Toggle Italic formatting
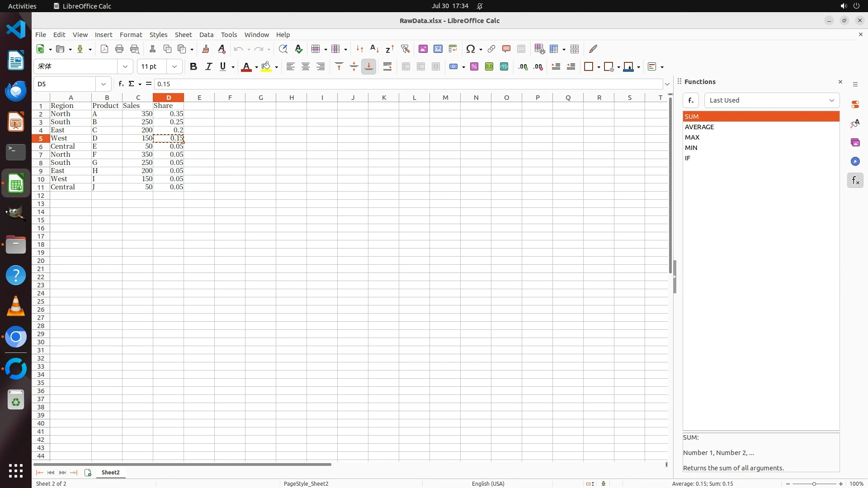 coord(208,67)
